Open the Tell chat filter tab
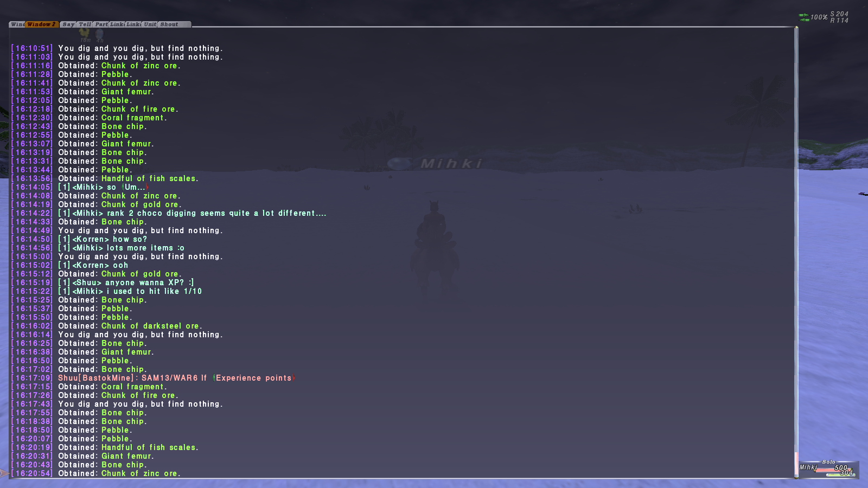 [85, 24]
